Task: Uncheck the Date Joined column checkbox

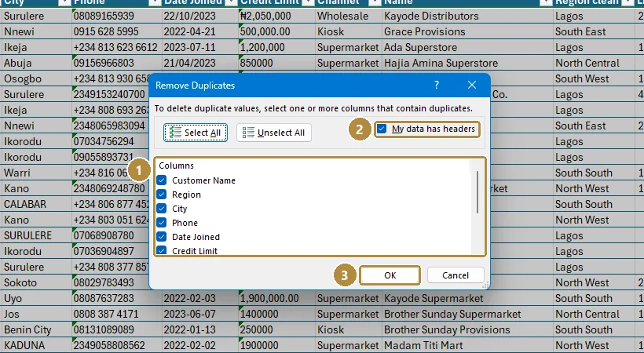Action: click(162, 237)
